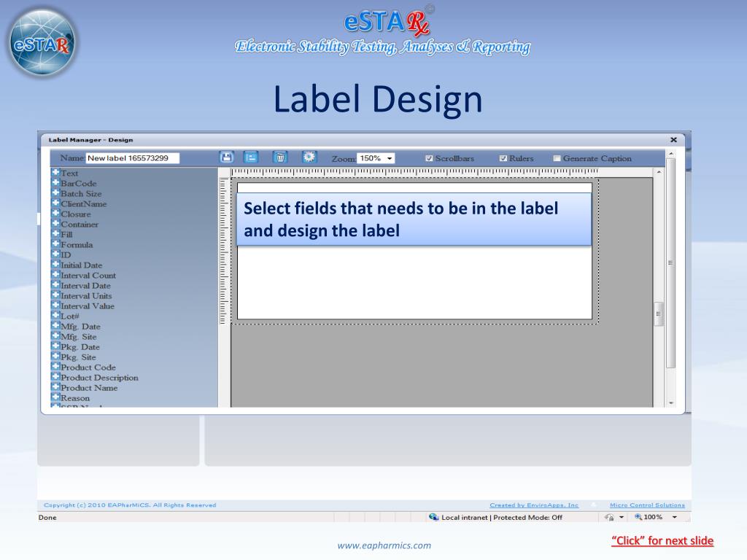Select the Interval Value field text
Screen dimensions: 747x560
click(88, 306)
